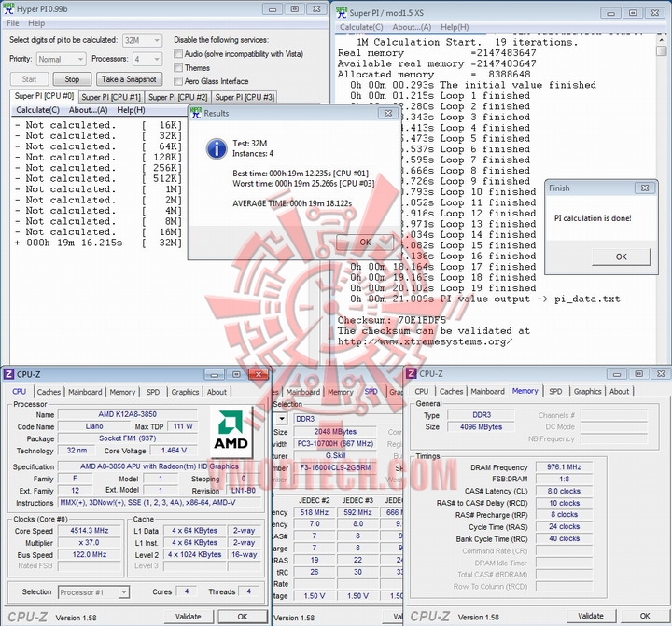Open the Help menu in Hyper PI

pos(36,23)
